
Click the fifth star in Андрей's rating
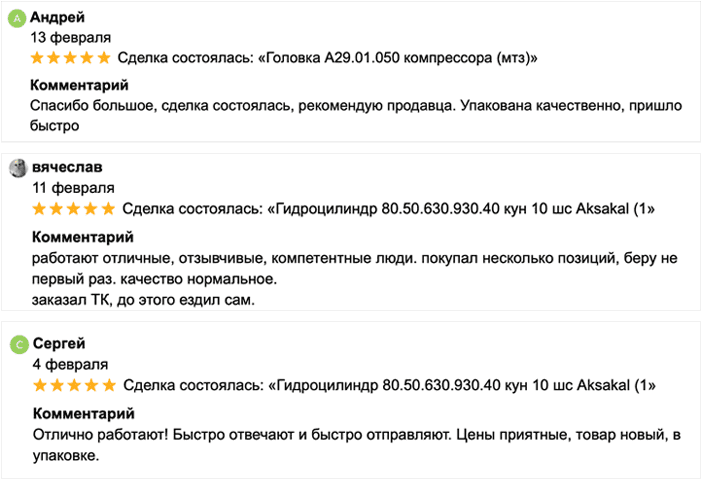pyautogui.click(x=106, y=57)
